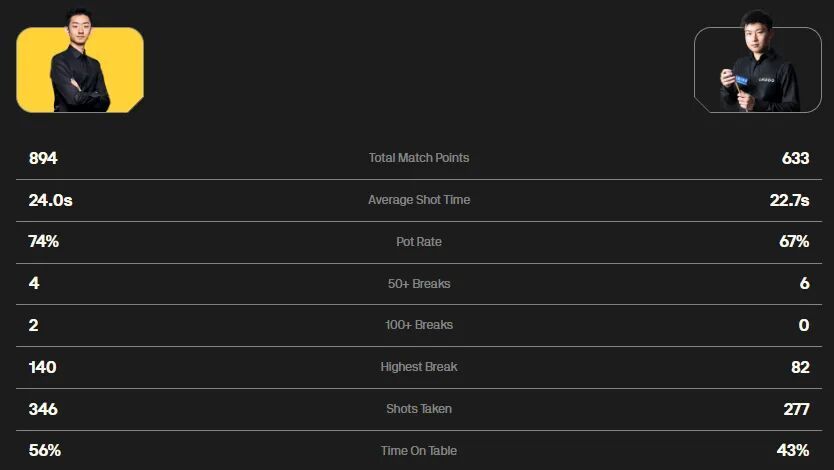
Task: Click the 50+ Breaks label
Action: click(x=418, y=284)
